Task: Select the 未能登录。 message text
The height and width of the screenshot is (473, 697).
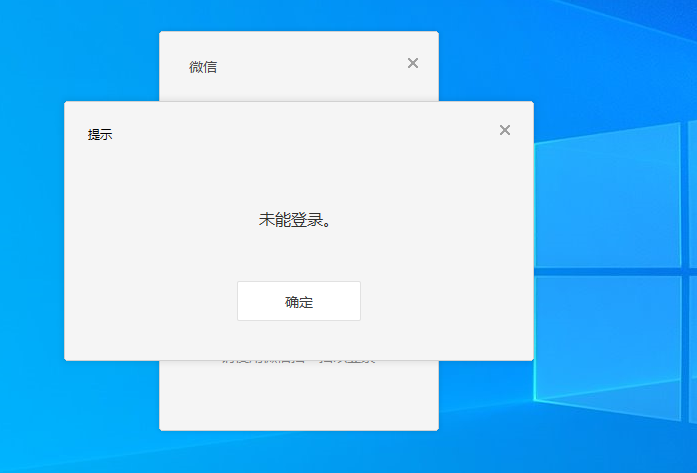Action: click(x=296, y=220)
